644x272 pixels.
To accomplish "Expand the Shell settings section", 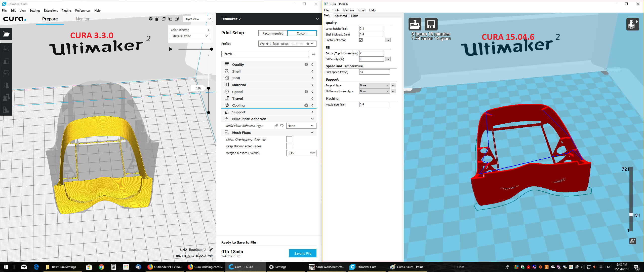I will click(x=269, y=71).
